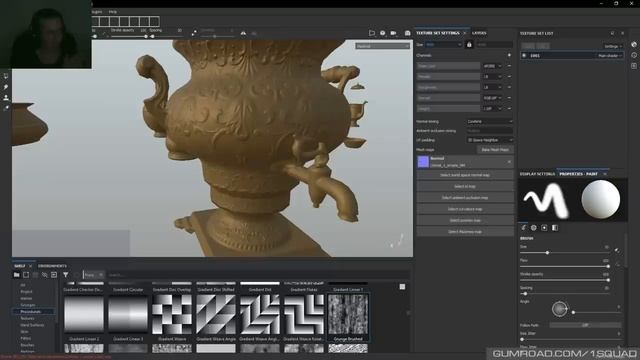Image resolution: width=640 pixels, height=360 pixels.
Task: Open the L16F format dropdown for Height
Action: click(492, 109)
